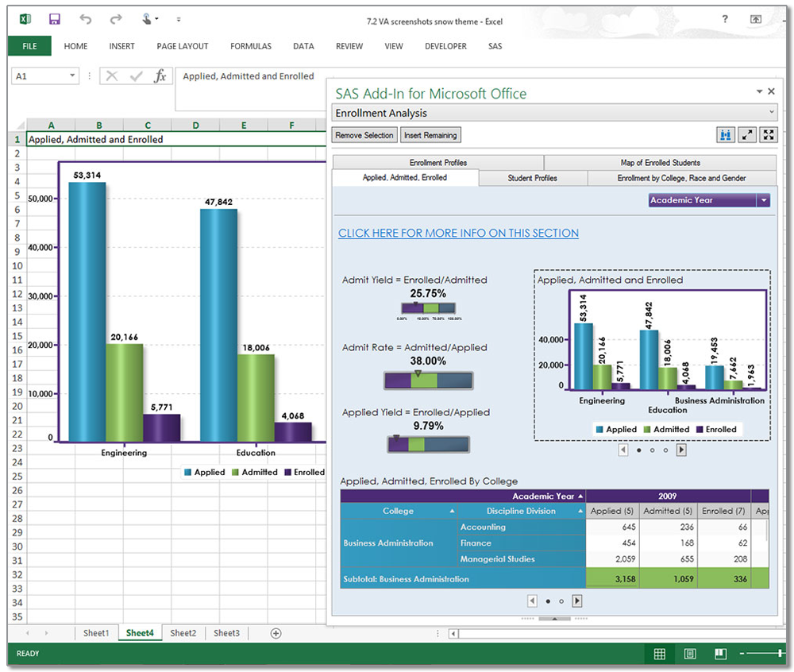Open the Academic Year dropdown
Image resolution: width=794 pixels, height=672 pixels.
click(x=764, y=201)
